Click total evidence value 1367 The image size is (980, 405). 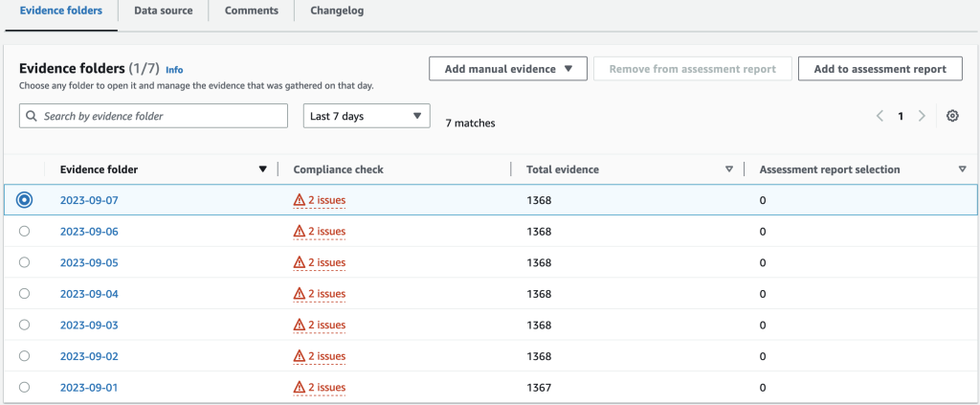(540, 388)
